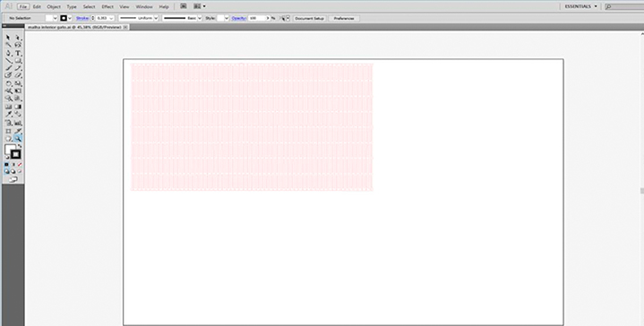Select the Mesh tool
The image size is (644, 326).
8,107
